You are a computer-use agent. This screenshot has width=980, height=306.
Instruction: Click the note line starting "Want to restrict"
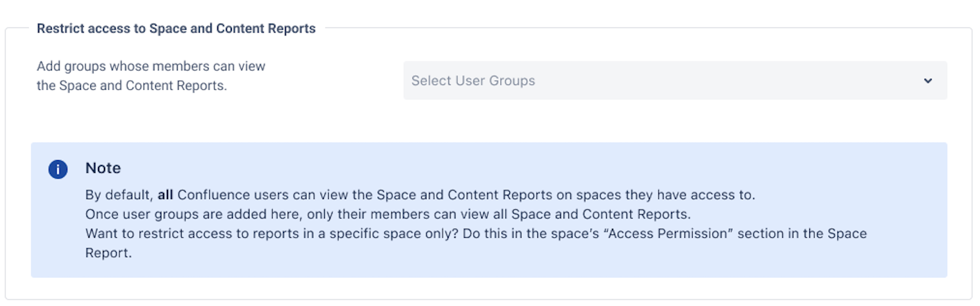(x=476, y=233)
